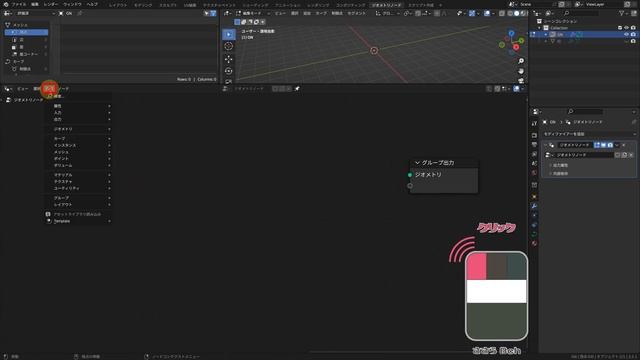Open the Tool settings tab in Properties
Viewport: 640px width, 360px height.
[x=534, y=123]
